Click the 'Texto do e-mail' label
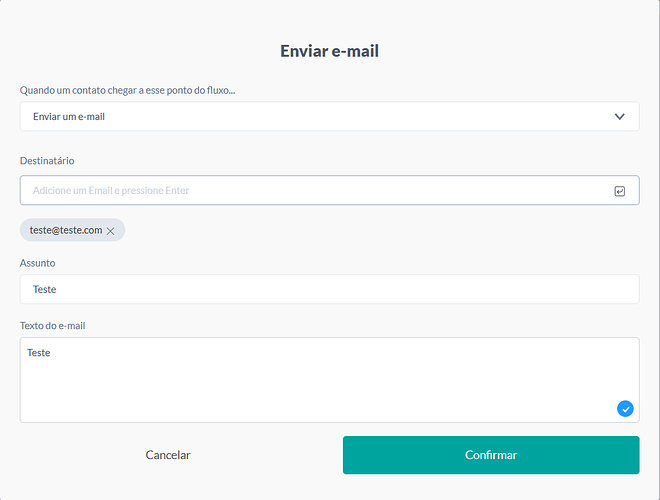This screenshot has width=660, height=500. click(x=53, y=326)
